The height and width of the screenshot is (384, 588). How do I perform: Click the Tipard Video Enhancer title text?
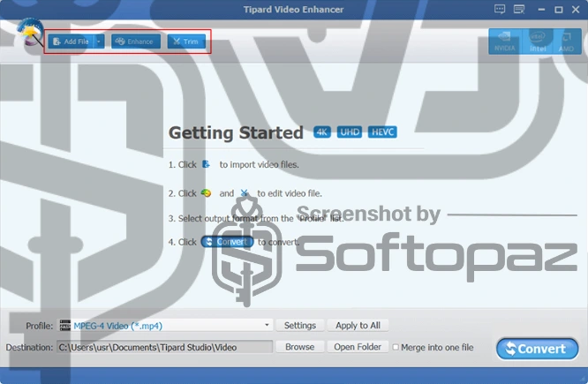[x=293, y=10]
